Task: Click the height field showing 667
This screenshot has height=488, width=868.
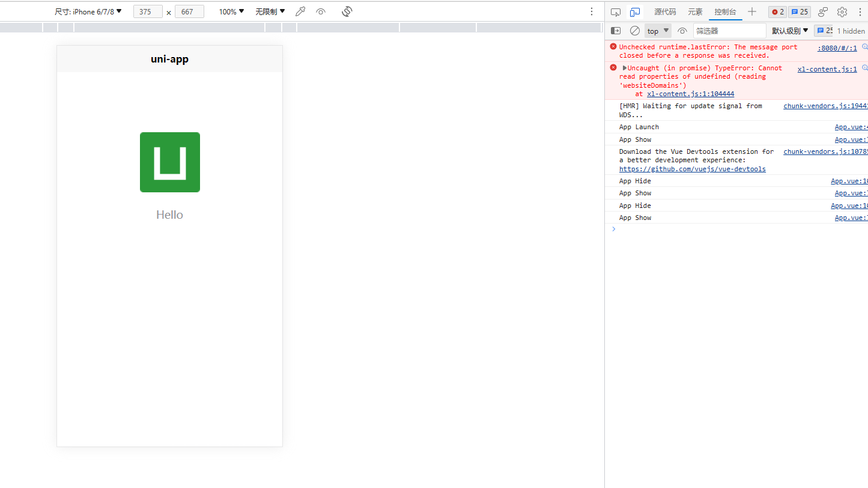Action: pyautogui.click(x=189, y=11)
